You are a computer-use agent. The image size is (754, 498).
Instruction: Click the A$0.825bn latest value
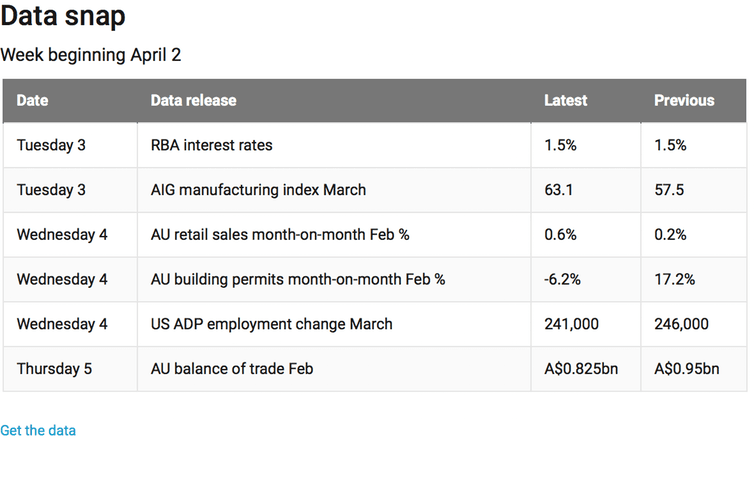click(581, 369)
